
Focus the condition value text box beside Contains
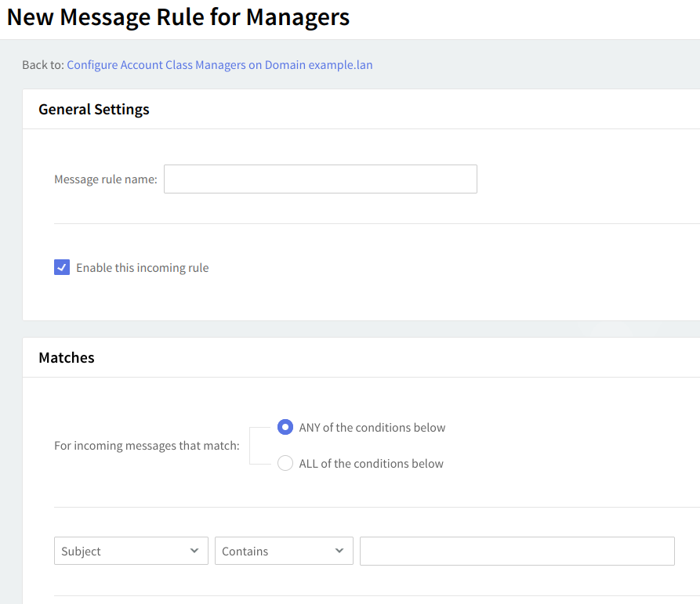(x=517, y=551)
